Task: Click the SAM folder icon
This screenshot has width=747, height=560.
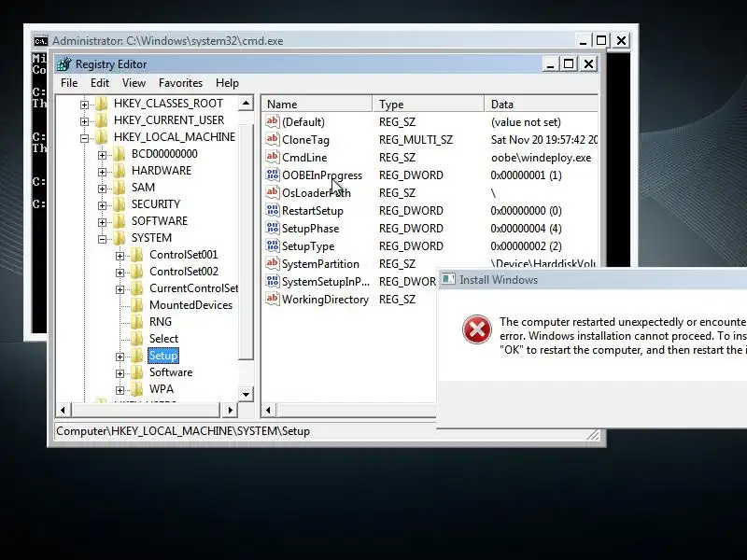Action: coord(120,188)
